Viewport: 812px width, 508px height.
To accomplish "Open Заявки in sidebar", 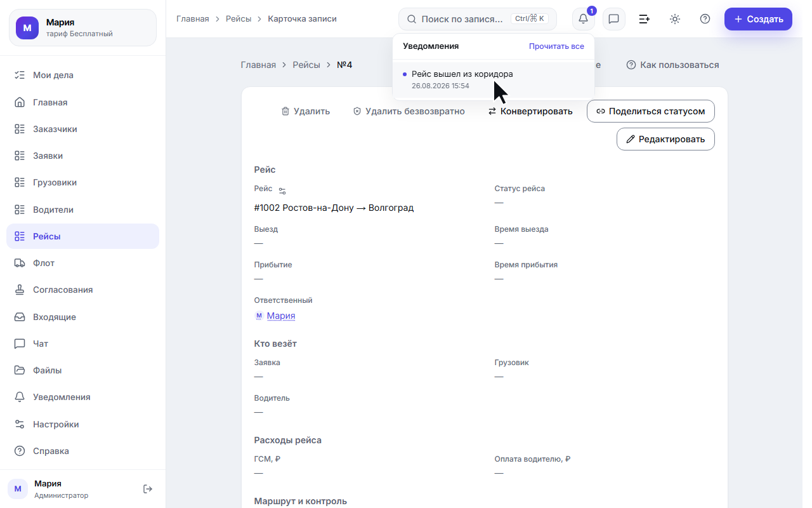I will (x=82, y=156).
